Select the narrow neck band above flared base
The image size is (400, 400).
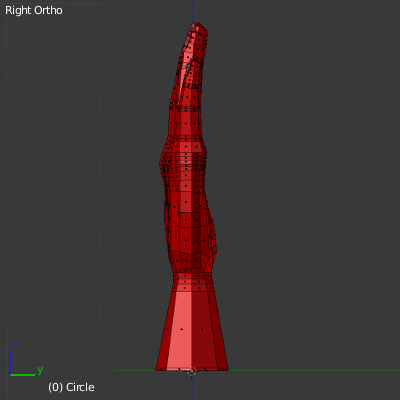193,281
